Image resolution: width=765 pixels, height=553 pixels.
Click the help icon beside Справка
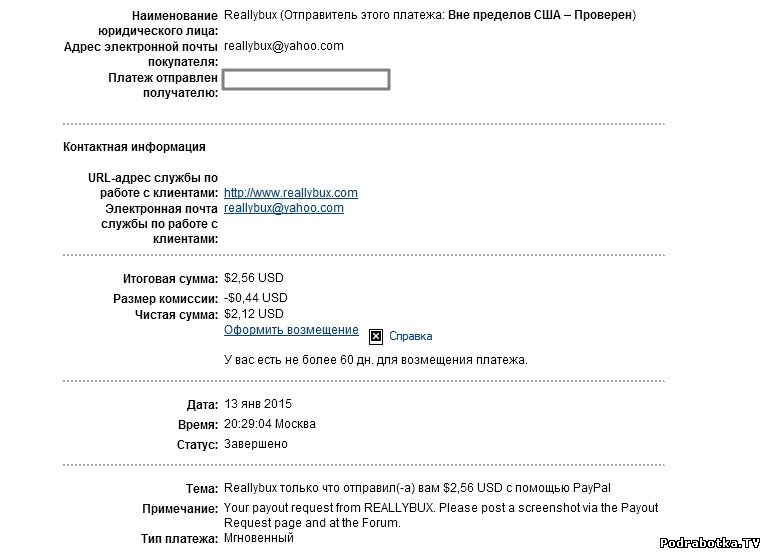pyautogui.click(x=376, y=336)
